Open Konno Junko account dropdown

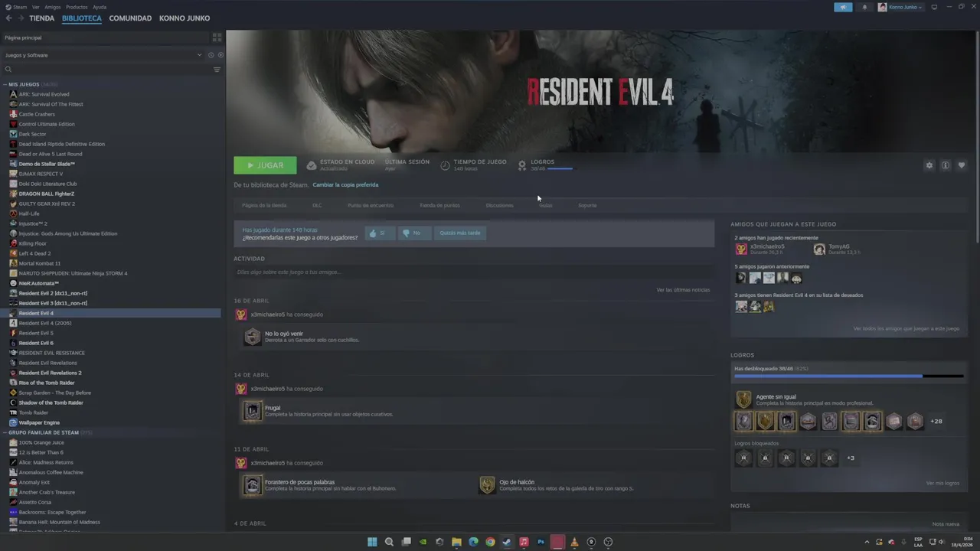point(900,7)
